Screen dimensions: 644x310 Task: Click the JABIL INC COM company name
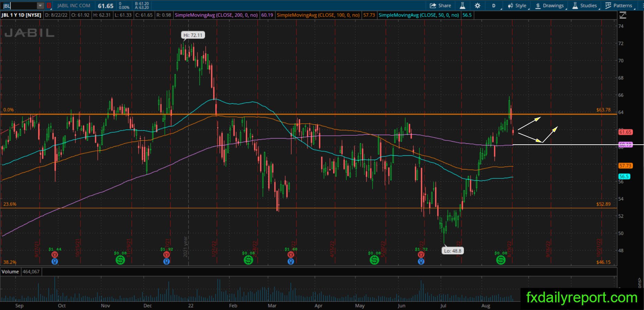tap(74, 6)
